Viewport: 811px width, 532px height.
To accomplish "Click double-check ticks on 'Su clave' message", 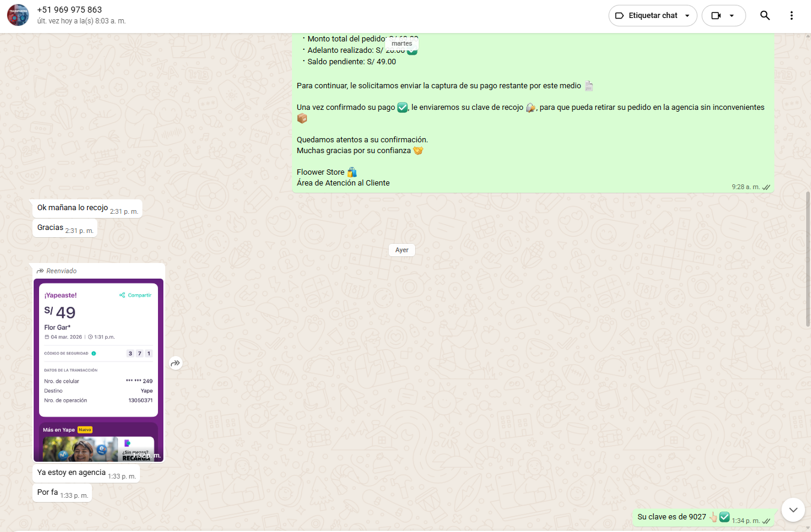I will pos(766,521).
